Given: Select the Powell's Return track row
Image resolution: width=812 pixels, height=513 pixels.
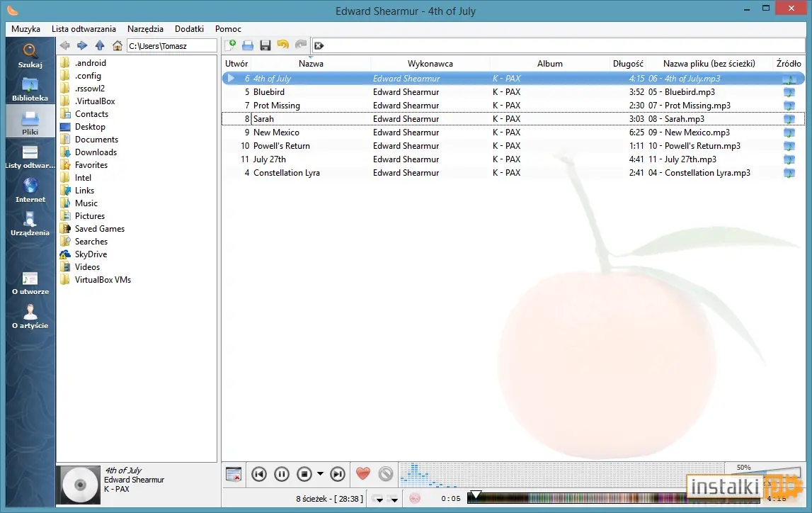Looking at the screenshot, I should 513,145.
